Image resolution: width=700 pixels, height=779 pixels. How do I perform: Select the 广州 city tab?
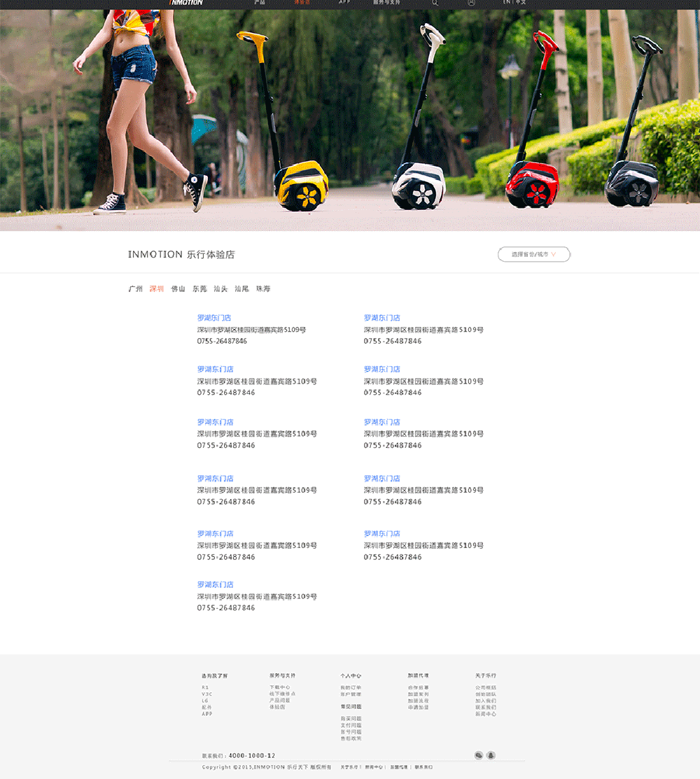click(x=136, y=288)
